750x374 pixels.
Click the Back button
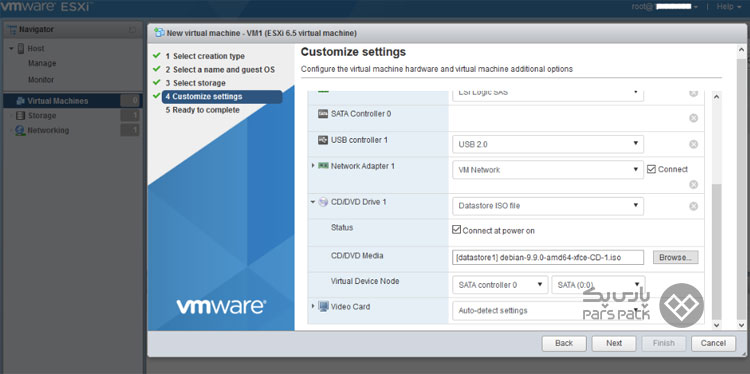564,343
